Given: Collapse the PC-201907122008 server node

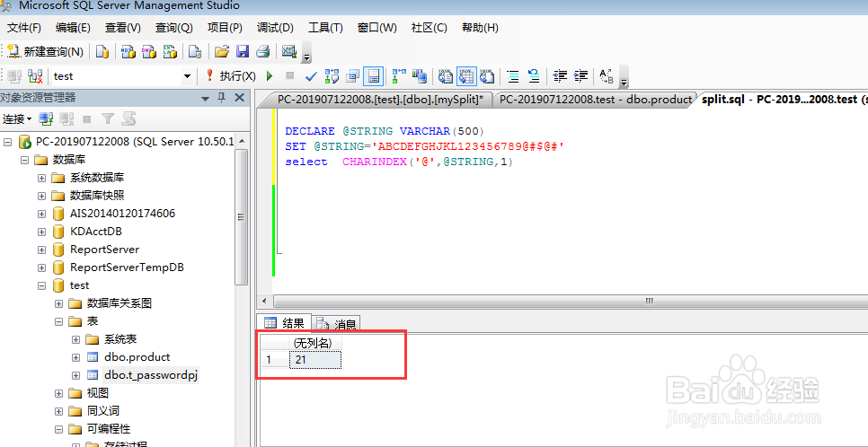Looking at the screenshot, I should pos(8,142).
